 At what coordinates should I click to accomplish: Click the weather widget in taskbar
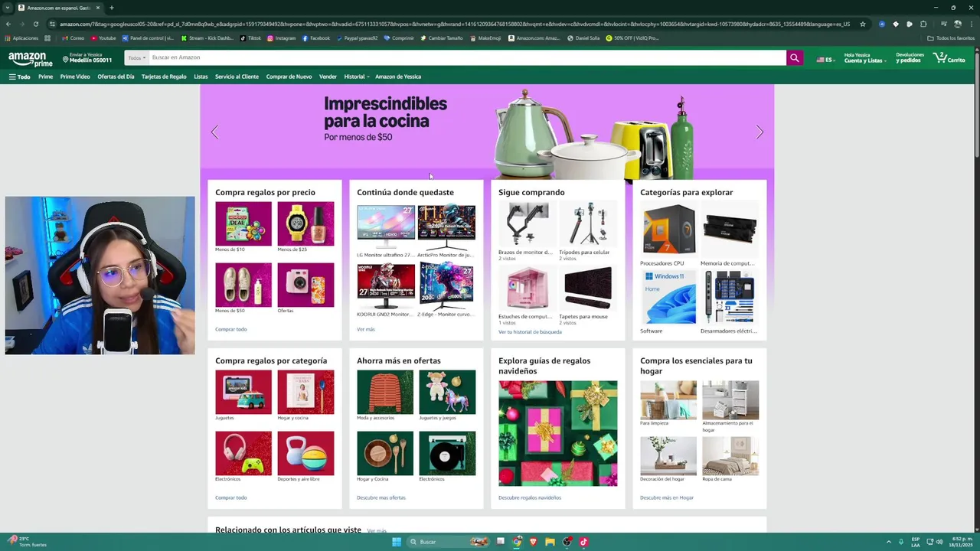27,542
